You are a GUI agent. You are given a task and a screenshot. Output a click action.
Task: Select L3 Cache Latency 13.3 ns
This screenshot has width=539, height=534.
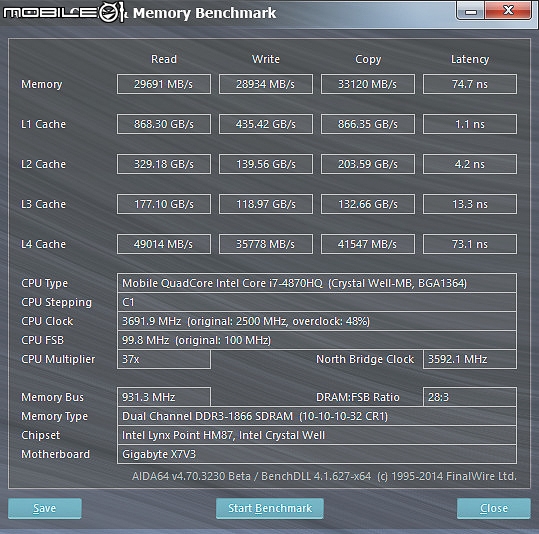(x=470, y=204)
